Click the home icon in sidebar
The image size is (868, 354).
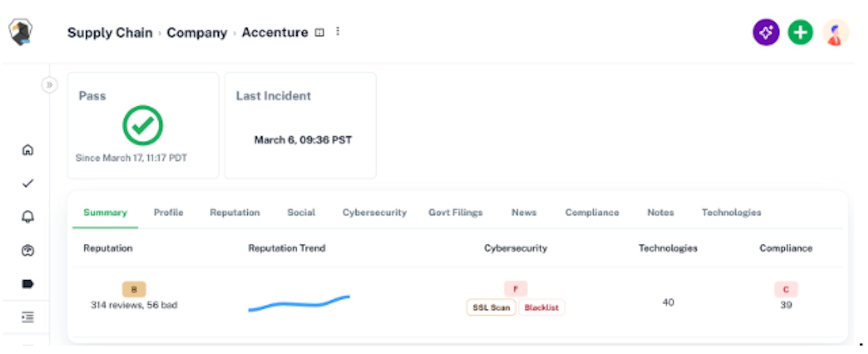tap(28, 150)
